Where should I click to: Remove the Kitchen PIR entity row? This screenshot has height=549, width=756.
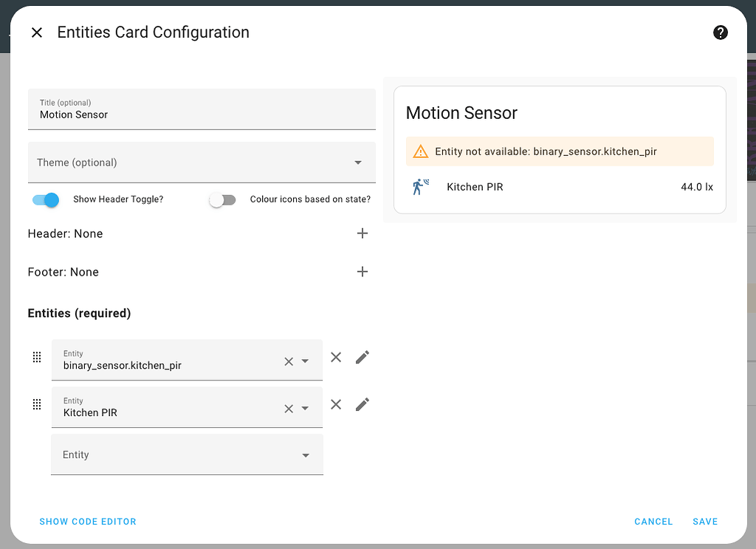pos(336,404)
